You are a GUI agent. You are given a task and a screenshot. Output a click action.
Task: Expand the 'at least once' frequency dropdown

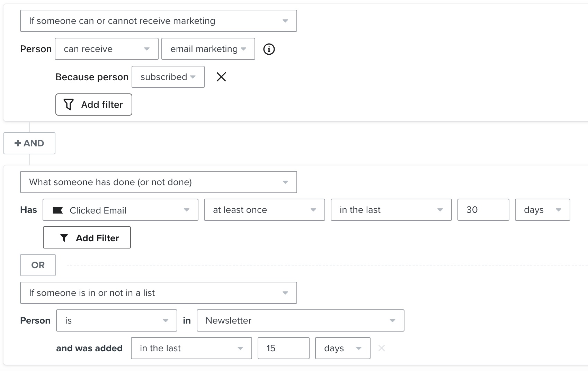tap(264, 210)
